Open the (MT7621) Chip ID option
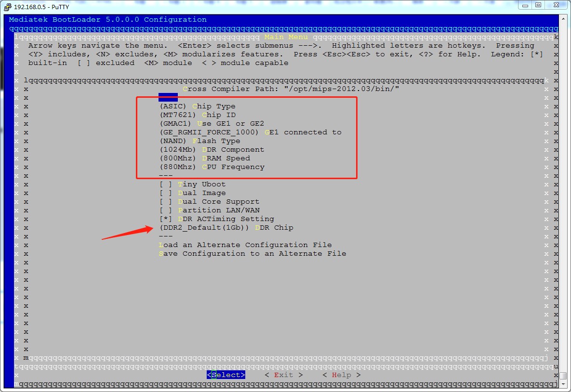 [198, 115]
